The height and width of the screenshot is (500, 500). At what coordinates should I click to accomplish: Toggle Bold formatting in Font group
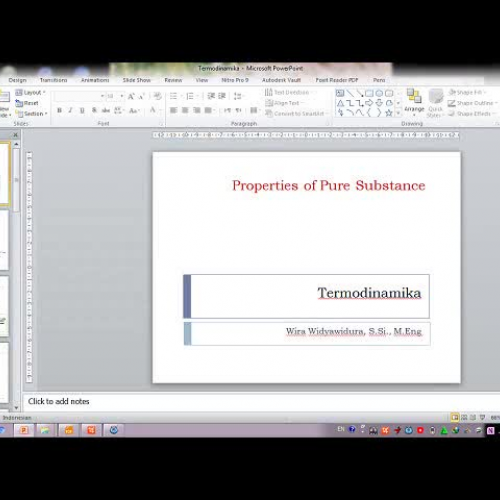coord(59,110)
